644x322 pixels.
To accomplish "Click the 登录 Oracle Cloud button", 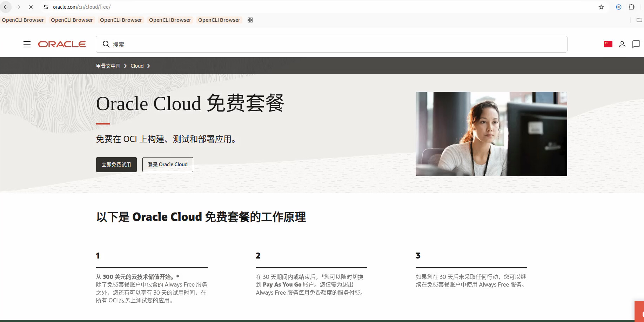I will pos(168,165).
